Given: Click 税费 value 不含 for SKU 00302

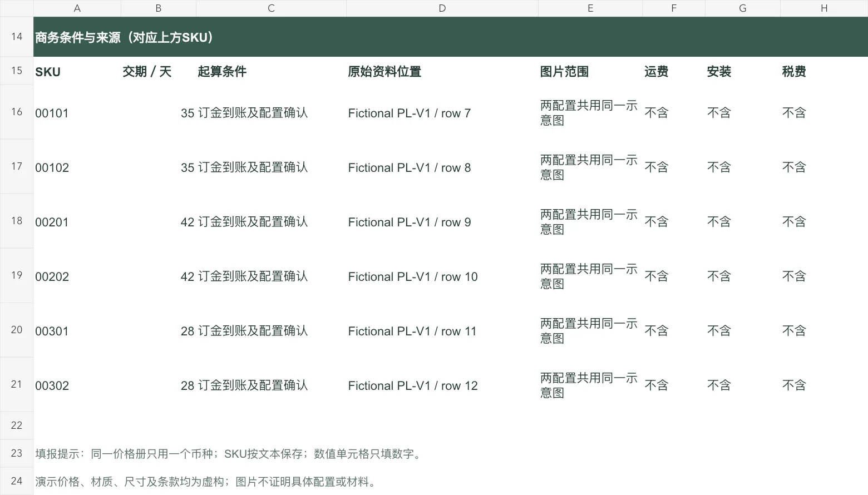Looking at the screenshot, I should point(824,385).
